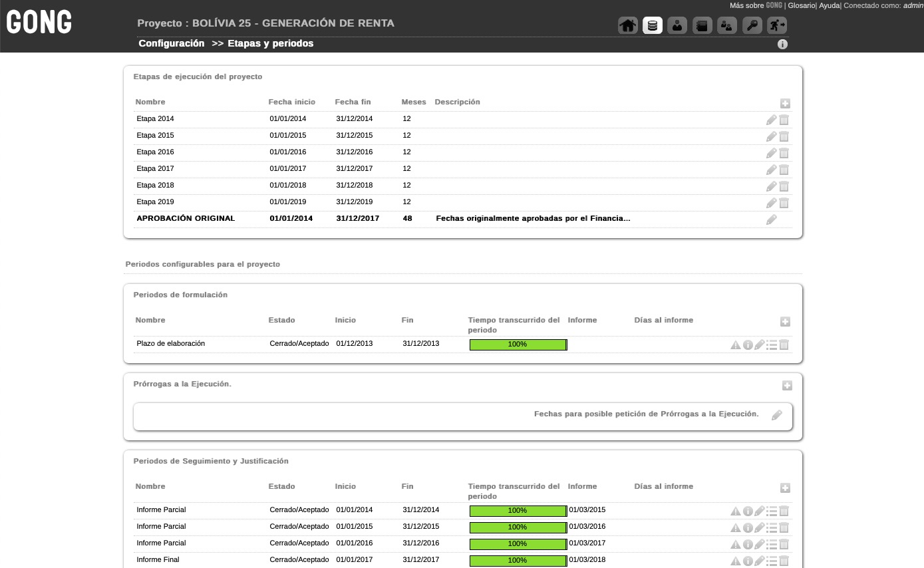Edit the APROBACIÓN ORIGINAL row
The height and width of the screenshot is (568, 924).
tap(771, 219)
